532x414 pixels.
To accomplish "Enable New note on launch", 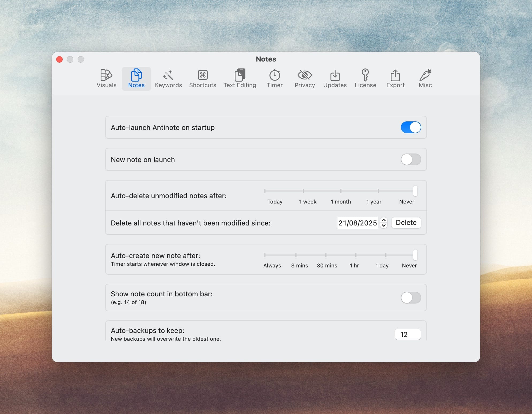I will point(411,159).
